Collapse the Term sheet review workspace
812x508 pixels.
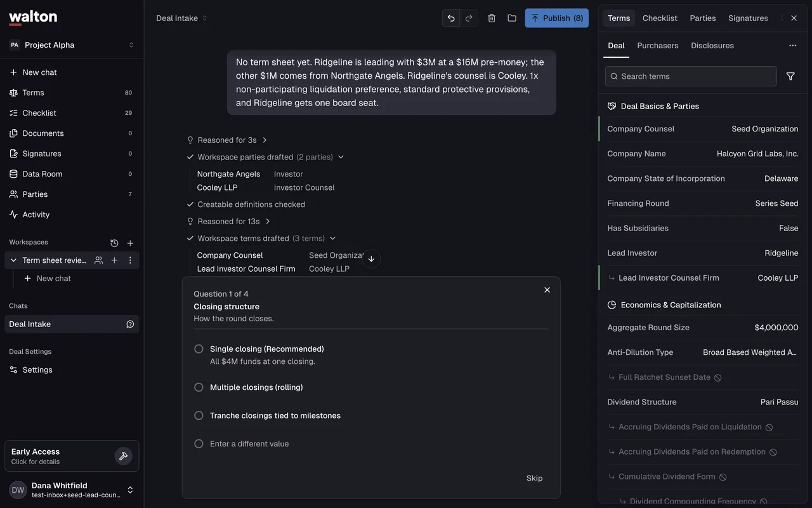13,260
